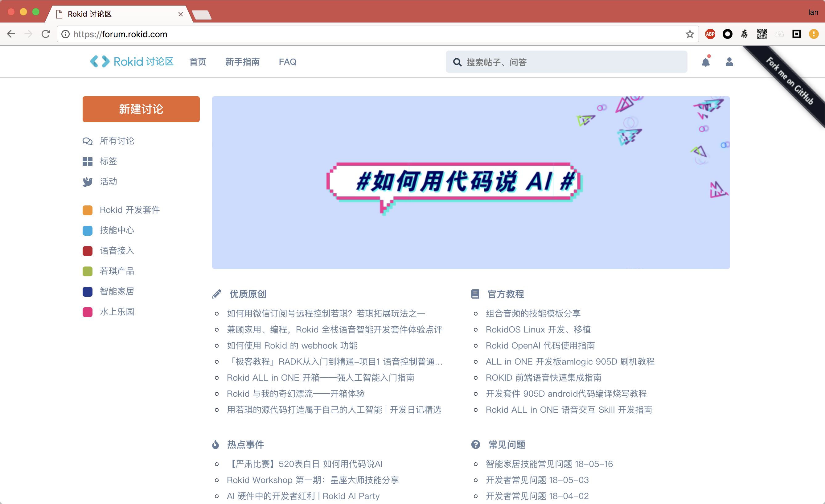Reload the page

tap(46, 34)
